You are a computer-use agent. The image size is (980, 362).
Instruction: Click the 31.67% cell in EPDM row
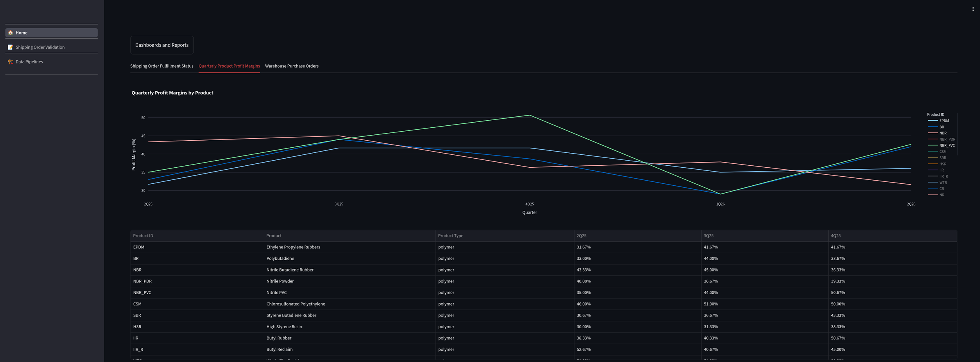637,247
